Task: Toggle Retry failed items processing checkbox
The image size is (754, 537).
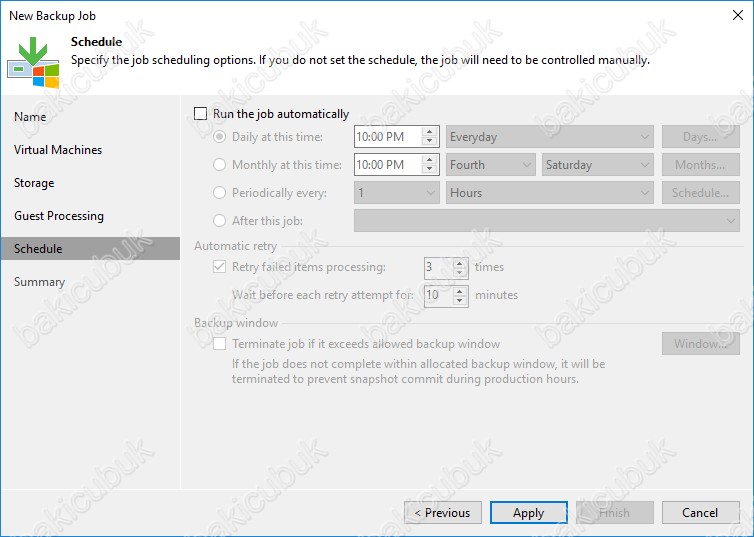Action: click(x=219, y=267)
